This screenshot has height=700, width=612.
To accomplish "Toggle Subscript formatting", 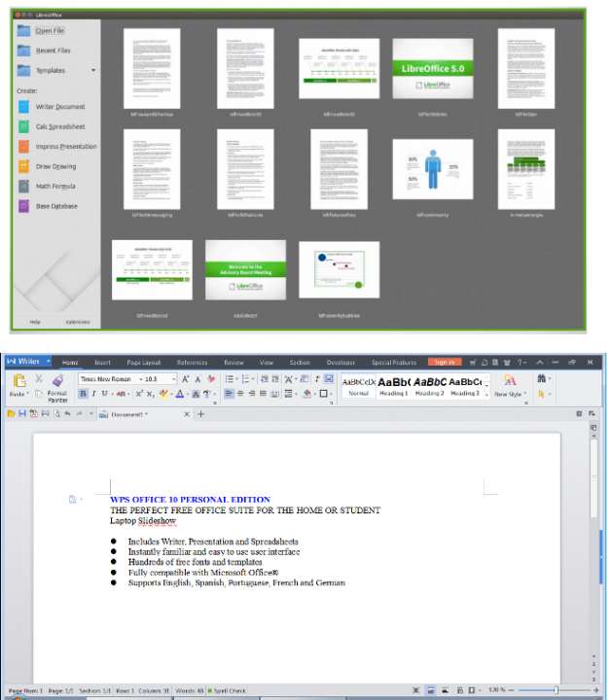I will (x=151, y=394).
